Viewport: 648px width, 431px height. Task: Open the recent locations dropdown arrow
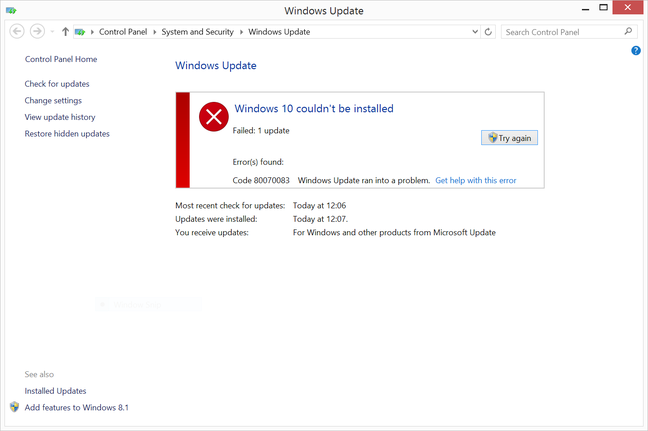click(x=52, y=32)
